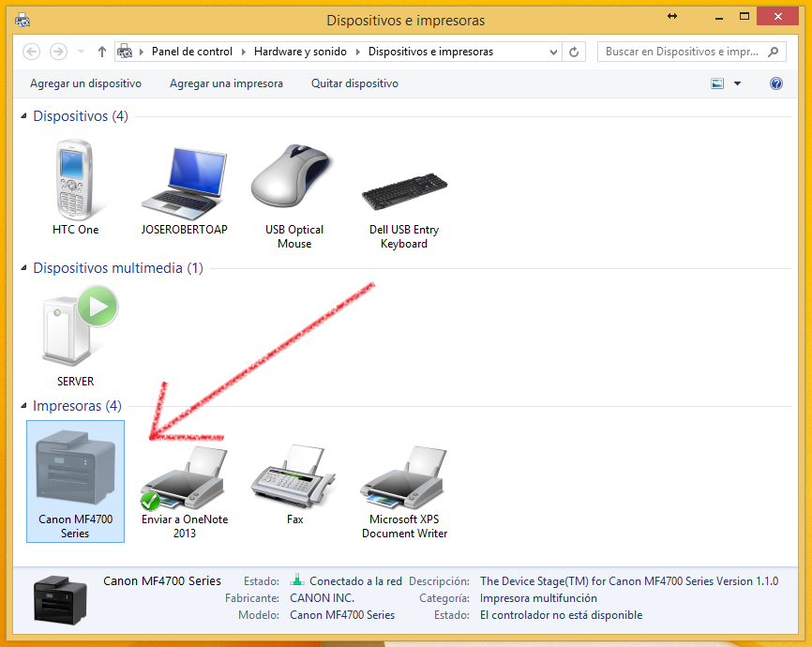Refresh the Dispositivos e impresoras view

tap(574, 52)
